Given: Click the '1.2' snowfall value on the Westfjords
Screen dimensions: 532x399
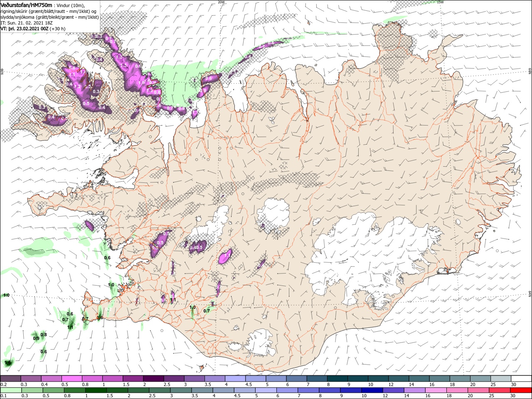Looking at the screenshot, I should point(77,86).
